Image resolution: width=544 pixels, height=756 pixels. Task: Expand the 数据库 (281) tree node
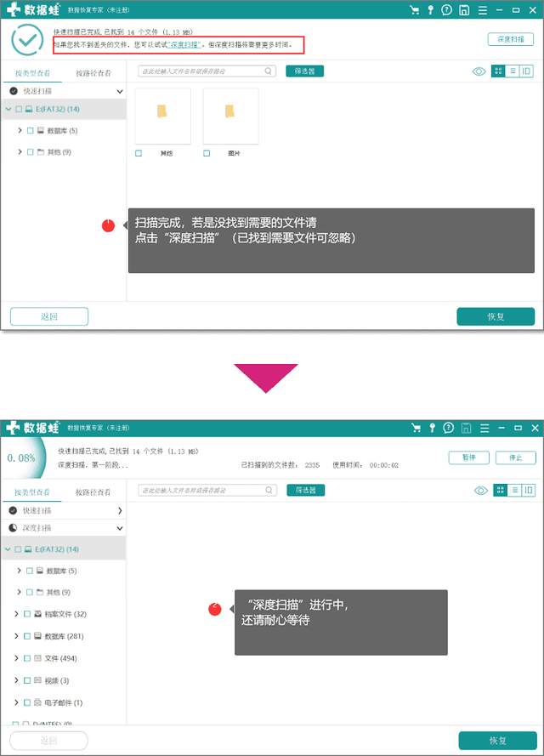[16, 636]
